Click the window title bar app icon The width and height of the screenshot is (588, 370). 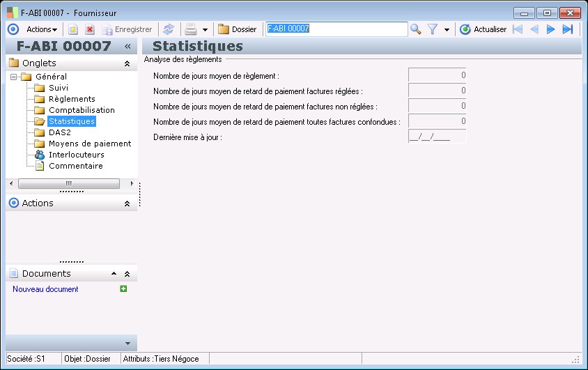(13, 13)
